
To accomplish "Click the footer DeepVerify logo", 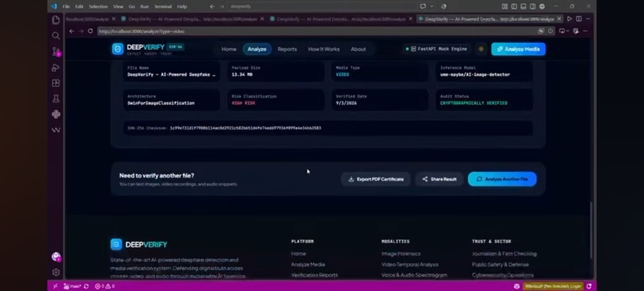I will click(139, 245).
